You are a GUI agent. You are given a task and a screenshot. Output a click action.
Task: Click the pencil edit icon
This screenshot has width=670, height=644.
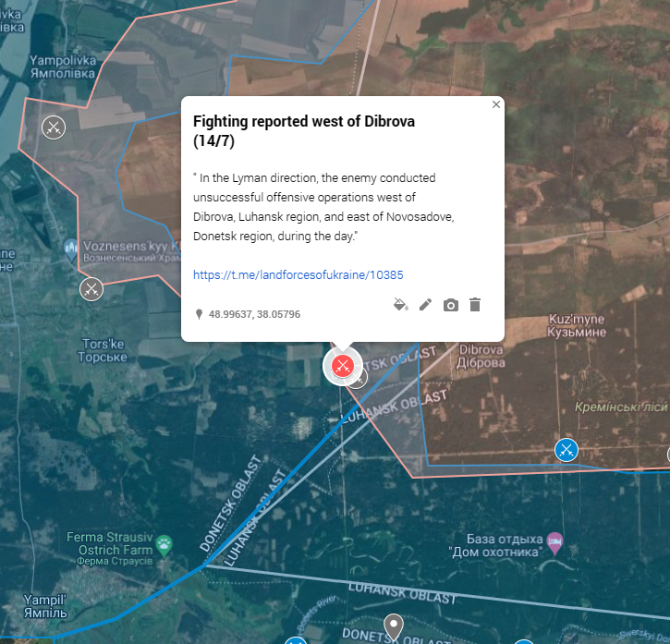(x=426, y=305)
